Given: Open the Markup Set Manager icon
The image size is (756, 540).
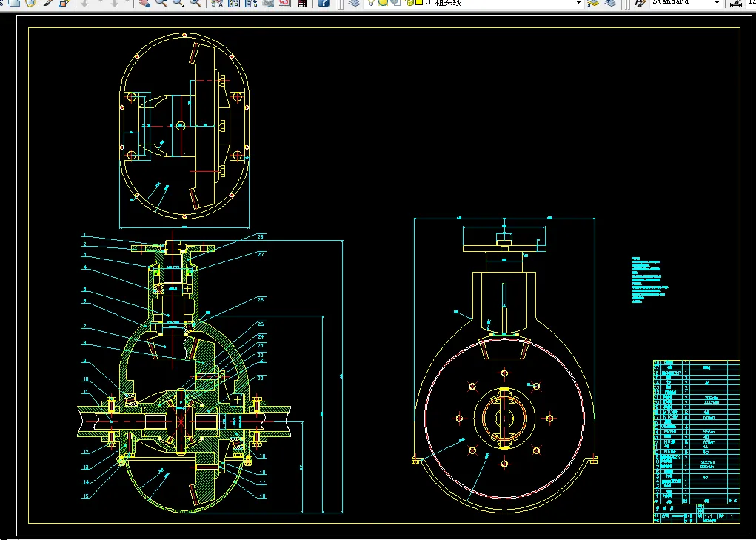Looking at the screenshot, I should (284, 2).
